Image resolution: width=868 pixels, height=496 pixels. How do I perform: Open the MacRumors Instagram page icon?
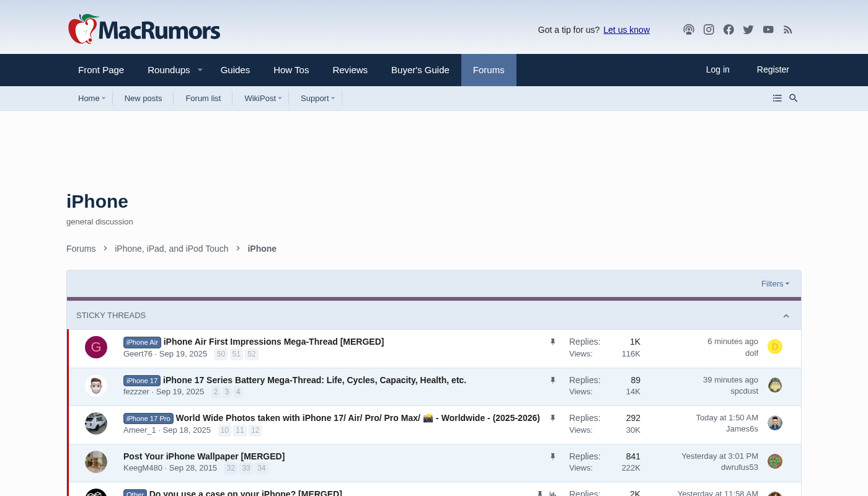pos(709,30)
